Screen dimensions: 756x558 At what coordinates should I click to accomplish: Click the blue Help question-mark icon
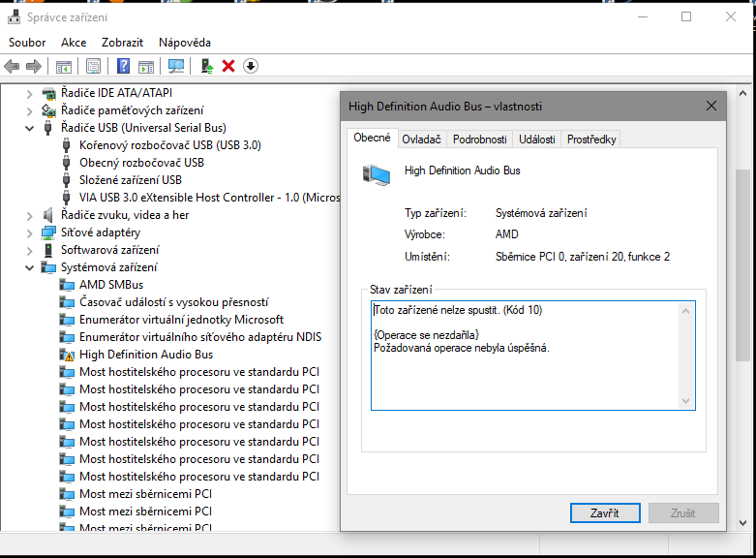[x=124, y=66]
